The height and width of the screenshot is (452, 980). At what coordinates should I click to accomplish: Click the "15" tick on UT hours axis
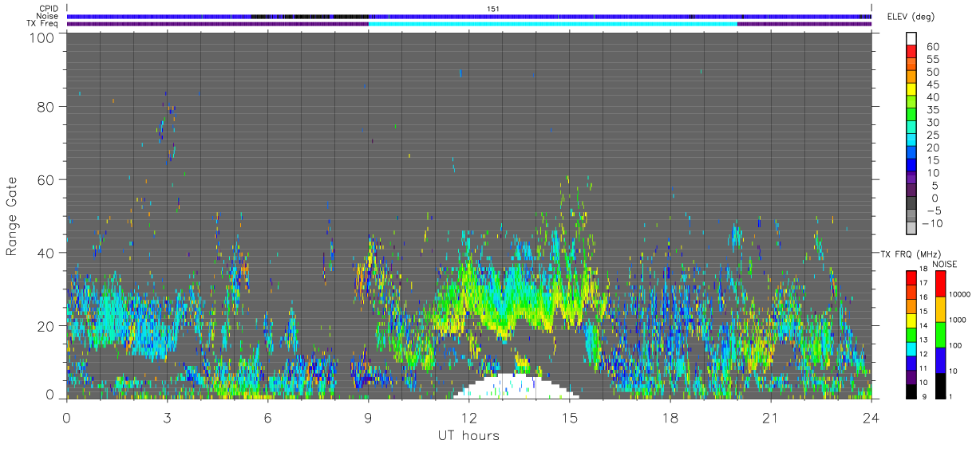tap(570, 418)
